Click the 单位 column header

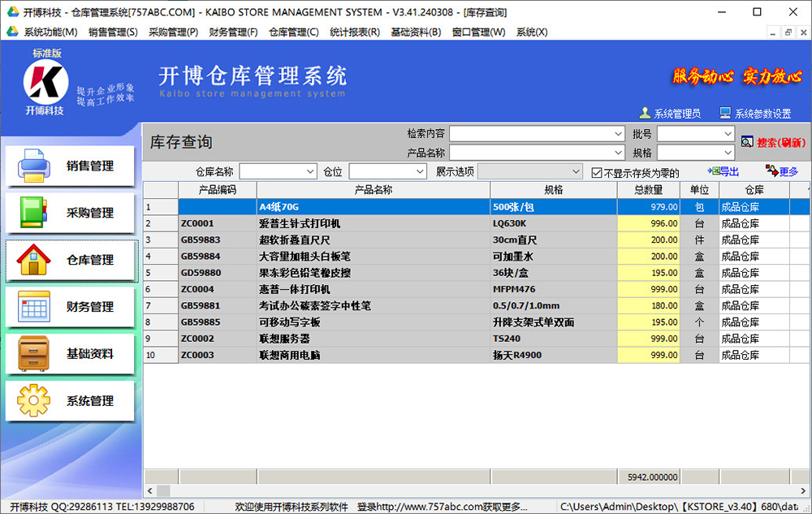[700, 190]
